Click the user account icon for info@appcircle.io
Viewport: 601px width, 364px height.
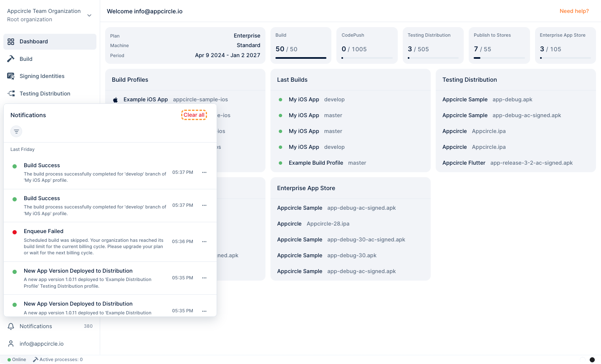pyautogui.click(x=11, y=344)
